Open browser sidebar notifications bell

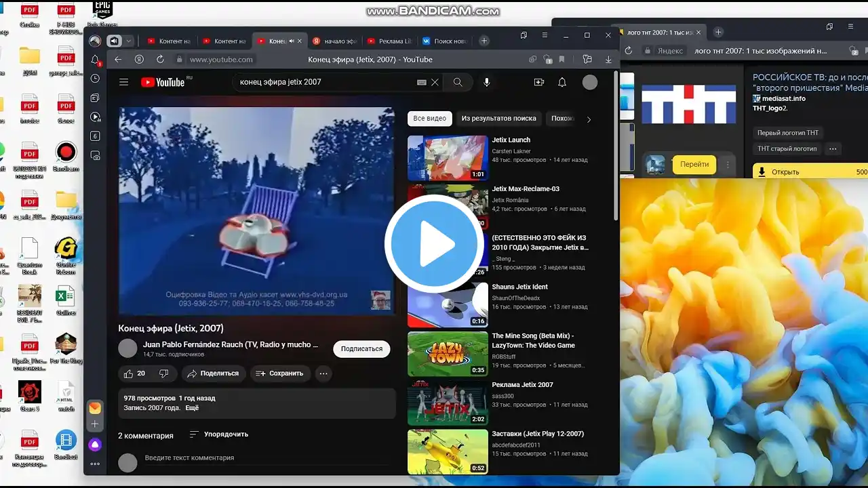pyautogui.click(x=95, y=60)
